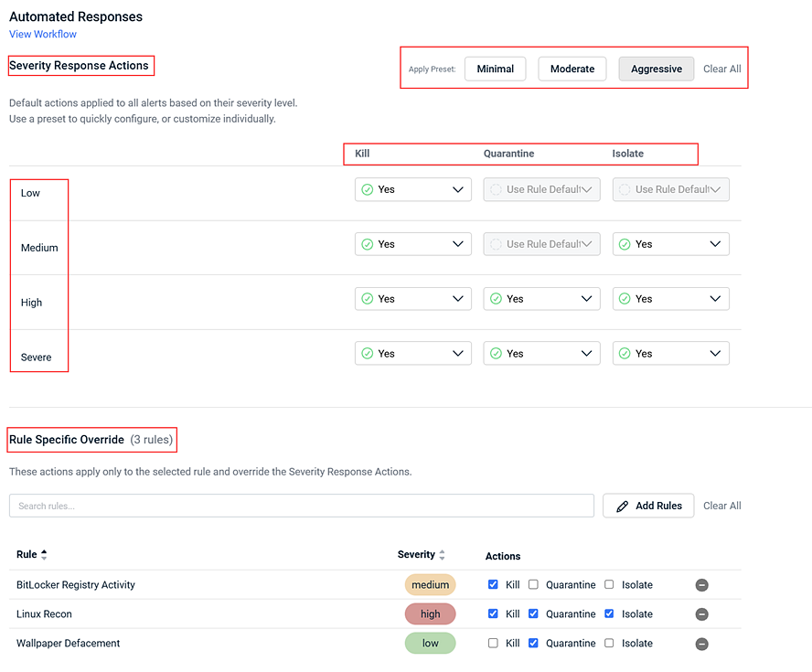This screenshot has height=672, width=812.
Task: Click the pencil icon in Add Rules
Action: 623,507
